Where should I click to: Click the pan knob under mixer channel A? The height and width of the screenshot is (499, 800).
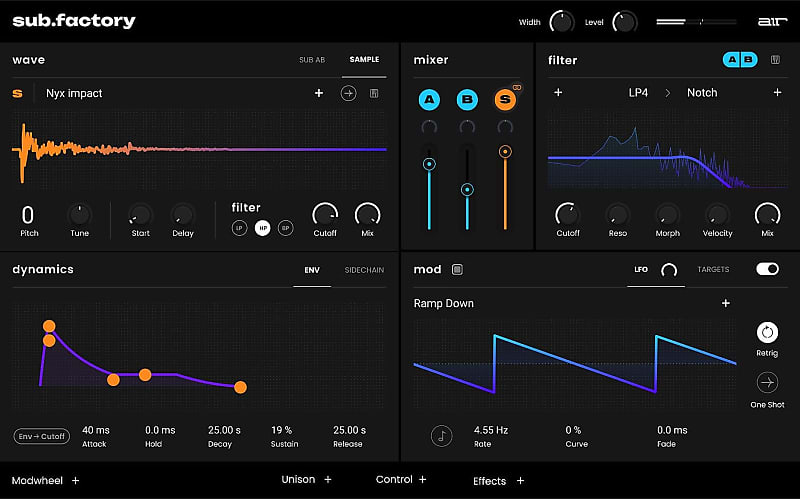pyautogui.click(x=429, y=127)
